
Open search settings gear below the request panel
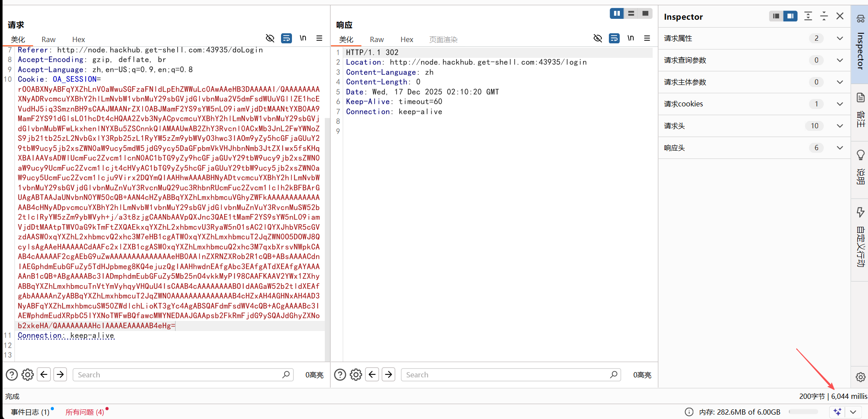(27, 374)
